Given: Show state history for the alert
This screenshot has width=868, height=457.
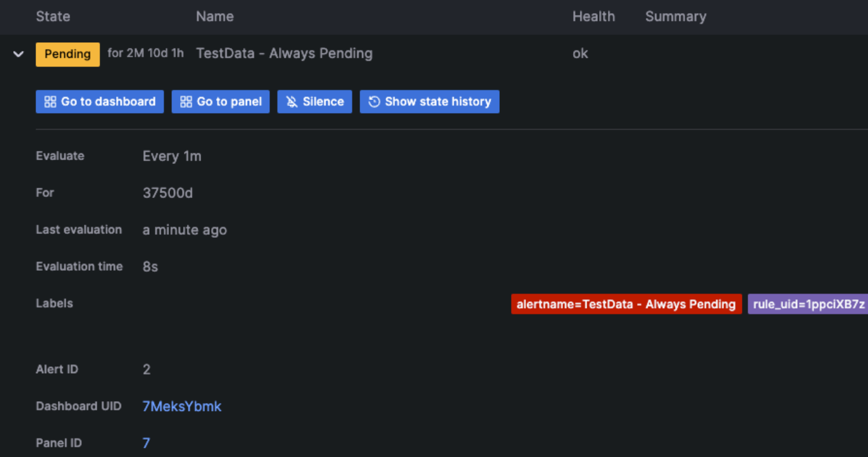Looking at the screenshot, I should tap(429, 101).
